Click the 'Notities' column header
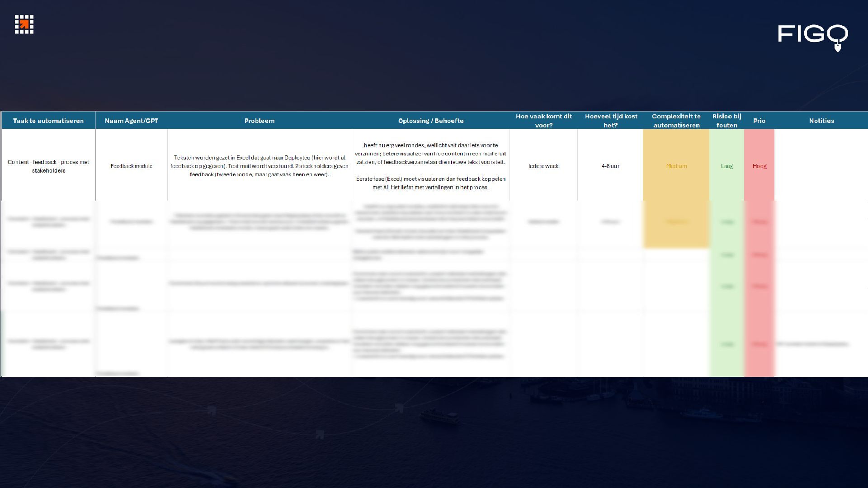Screen dimensions: 868x488 tap(821, 121)
